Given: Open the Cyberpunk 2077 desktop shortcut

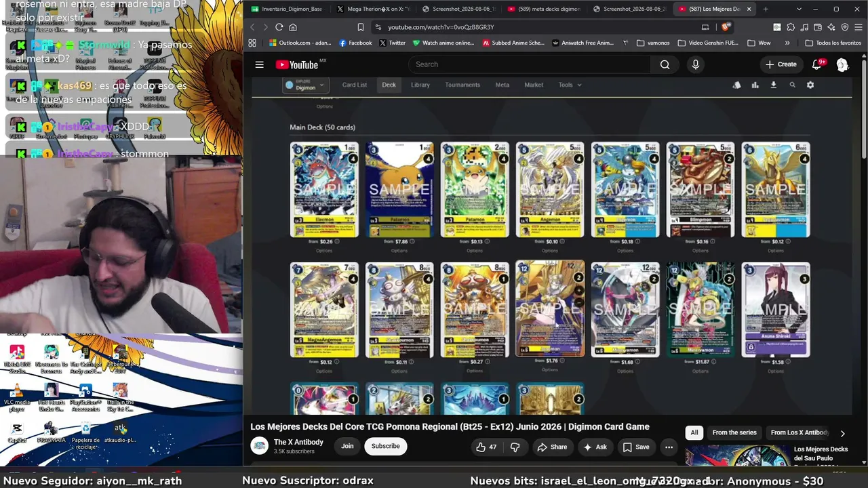Looking at the screenshot, I should point(120,359).
